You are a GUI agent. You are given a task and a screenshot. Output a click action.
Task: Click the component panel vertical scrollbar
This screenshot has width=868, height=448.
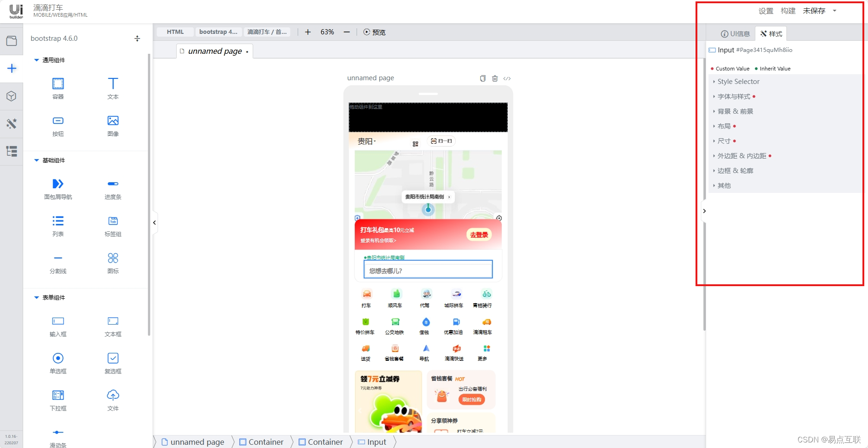149,195
